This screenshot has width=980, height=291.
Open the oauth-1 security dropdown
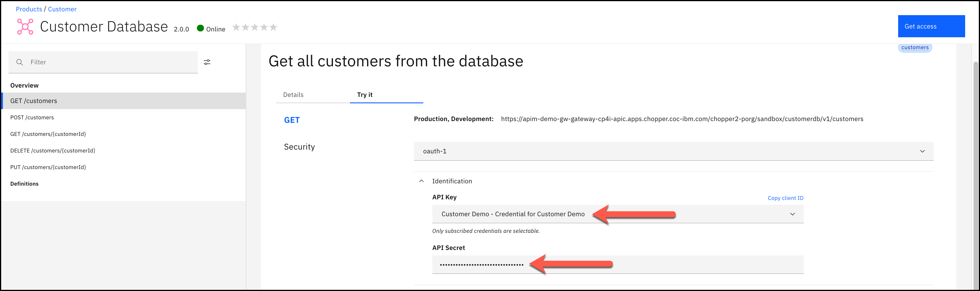[673, 151]
